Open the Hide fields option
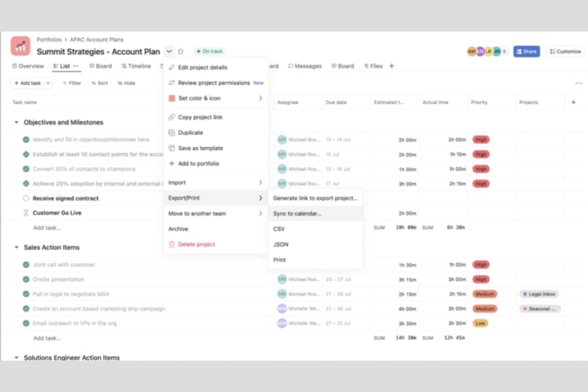 tap(126, 83)
